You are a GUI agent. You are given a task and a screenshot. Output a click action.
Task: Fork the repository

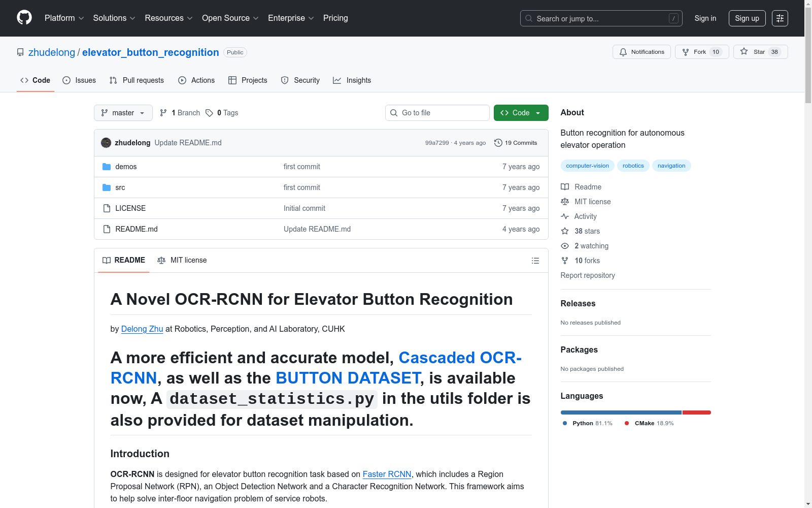pyautogui.click(x=701, y=52)
